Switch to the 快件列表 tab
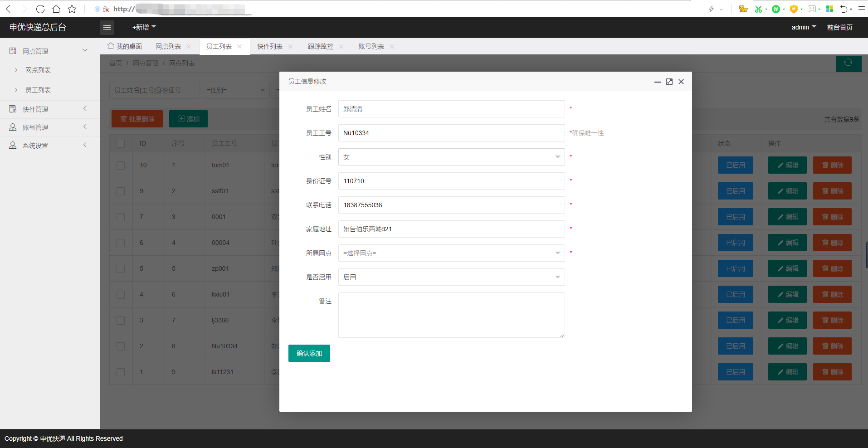 tap(270, 47)
